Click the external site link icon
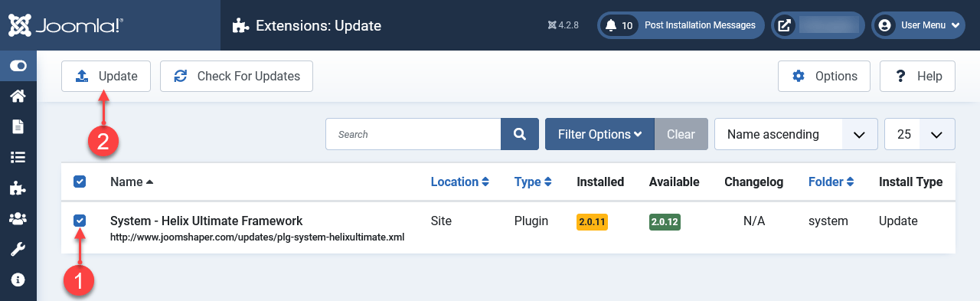This screenshot has height=301, width=980. [x=785, y=25]
